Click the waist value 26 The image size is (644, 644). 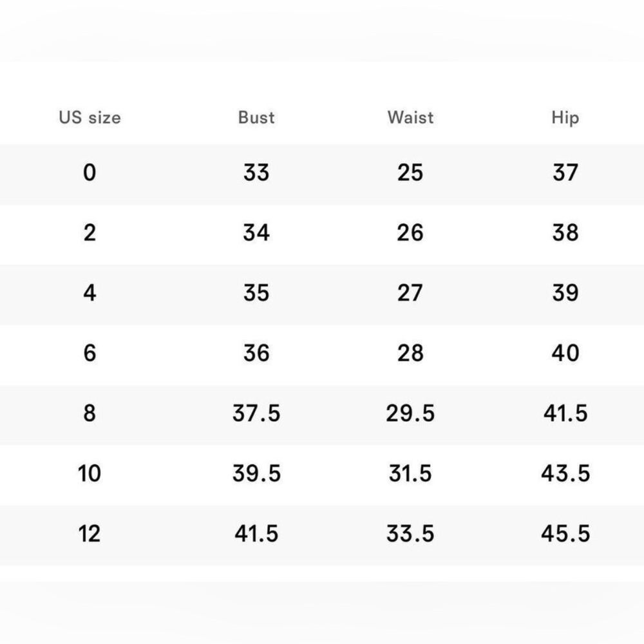coord(410,233)
